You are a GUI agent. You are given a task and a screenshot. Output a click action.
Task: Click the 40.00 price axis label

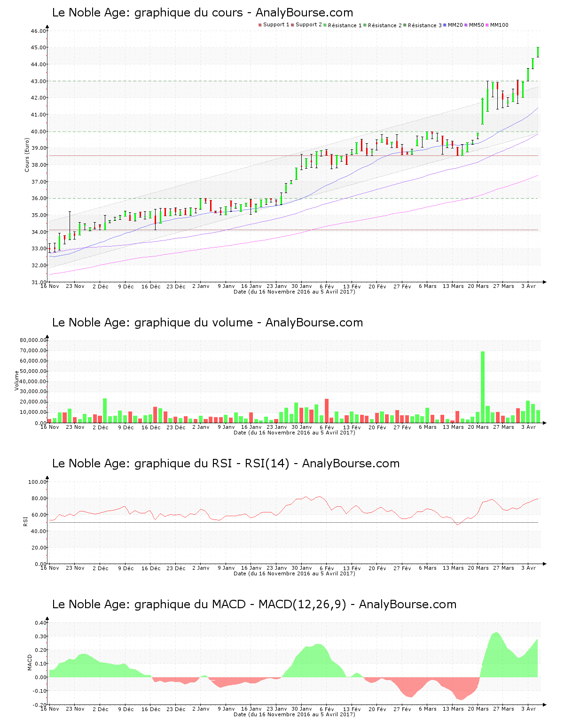click(x=39, y=132)
